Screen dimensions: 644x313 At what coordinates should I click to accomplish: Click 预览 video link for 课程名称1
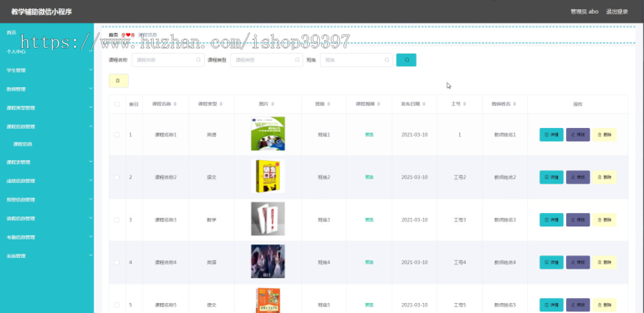tap(369, 134)
